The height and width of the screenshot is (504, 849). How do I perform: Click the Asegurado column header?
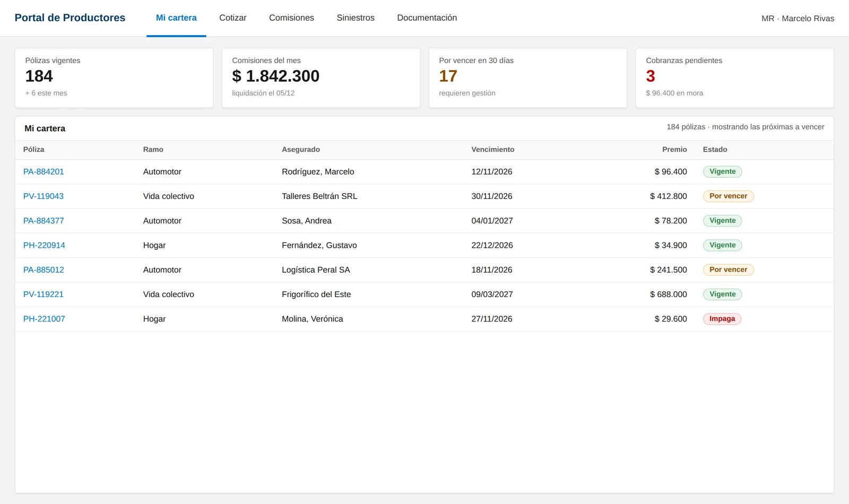301,150
